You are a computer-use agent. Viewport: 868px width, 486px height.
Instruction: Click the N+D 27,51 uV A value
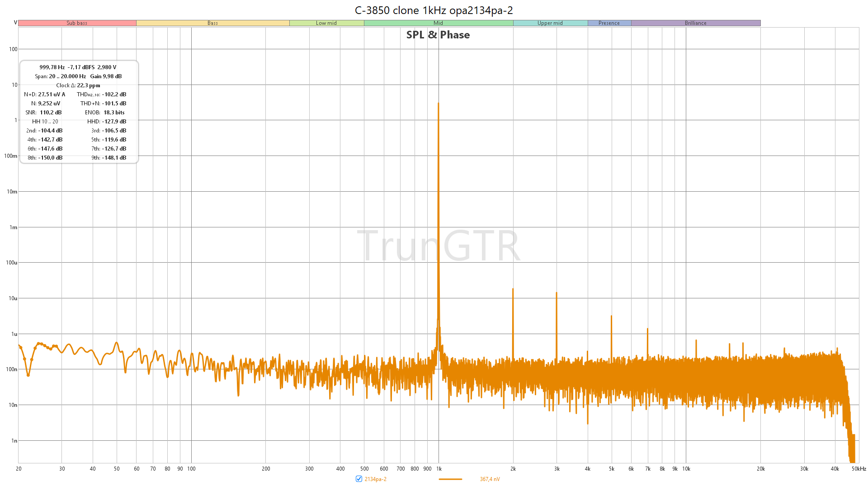point(52,94)
